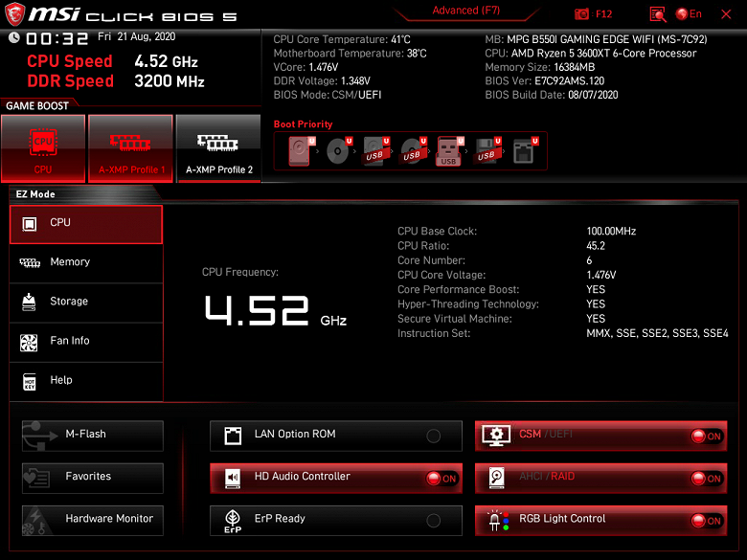Image resolution: width=747 pixels, height=560 pixels.
Task: Click the HD Audio speaker icon
Action: pyautogui.click(x=233, y=478)
